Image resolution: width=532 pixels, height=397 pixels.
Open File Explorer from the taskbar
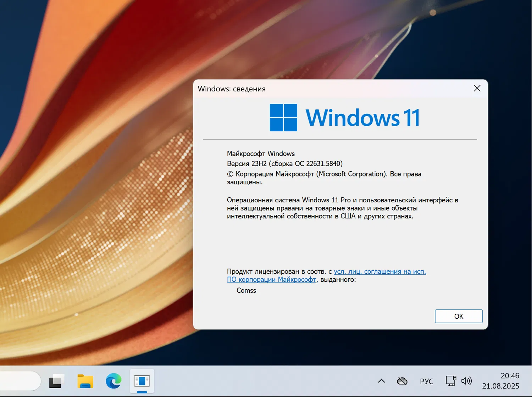(85, 381)
